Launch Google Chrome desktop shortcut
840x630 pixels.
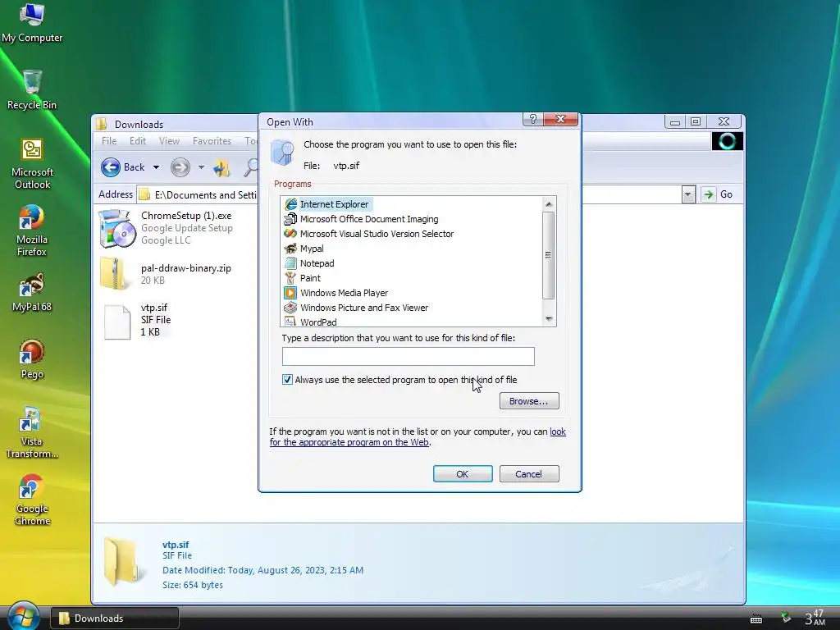coord(32,500)
